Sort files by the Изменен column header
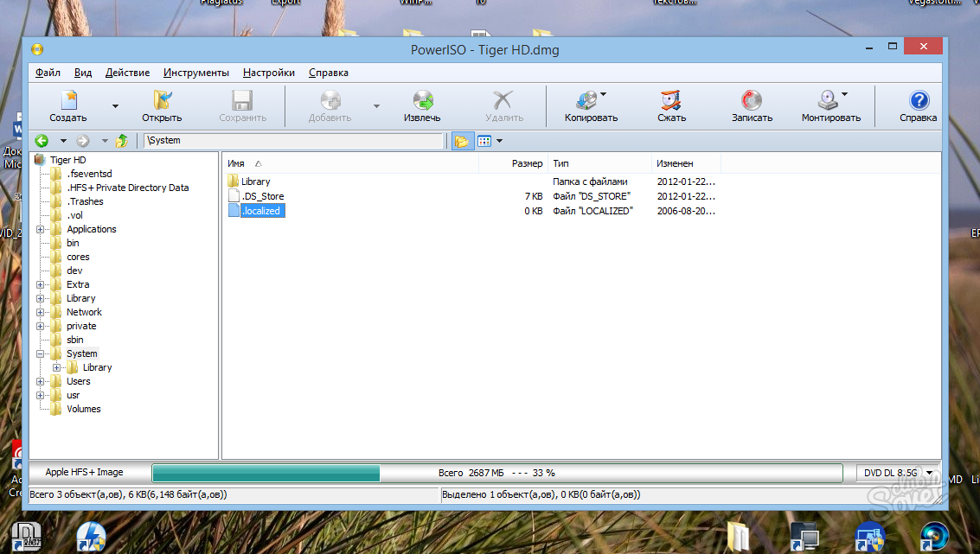The width and height of the screenshot is (980, 554). pos(686,163)
